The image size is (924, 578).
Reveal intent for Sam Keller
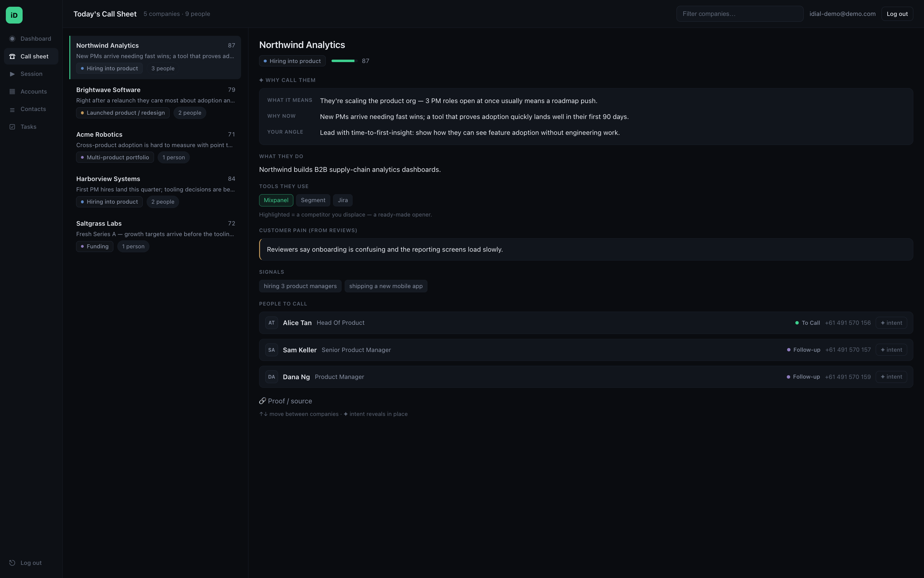tap(891, 350)
